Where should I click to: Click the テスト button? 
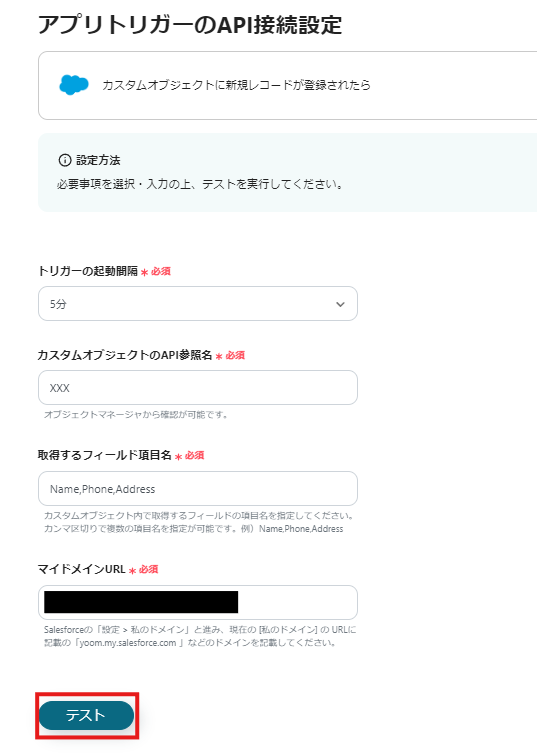86,715
